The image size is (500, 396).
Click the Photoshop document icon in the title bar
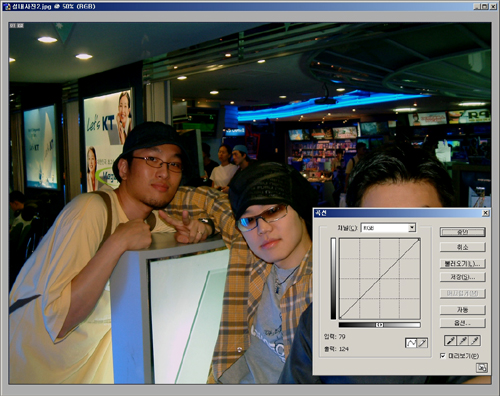[7, 6]
